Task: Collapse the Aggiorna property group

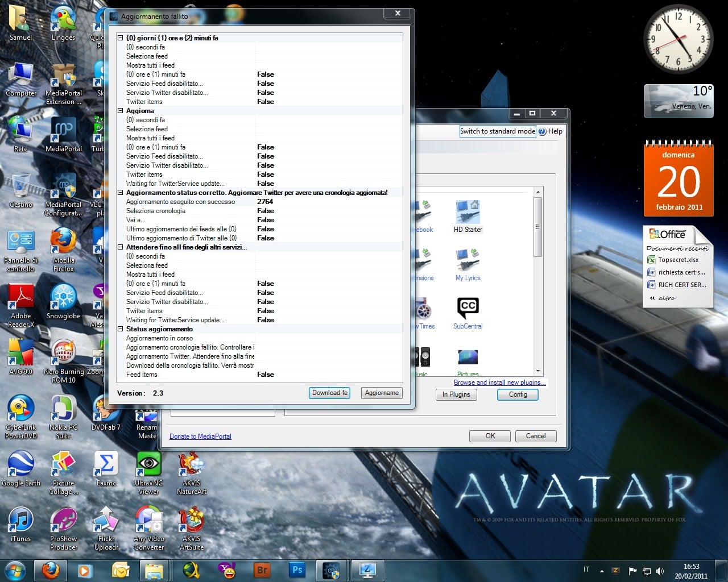Action: point(121,111)
